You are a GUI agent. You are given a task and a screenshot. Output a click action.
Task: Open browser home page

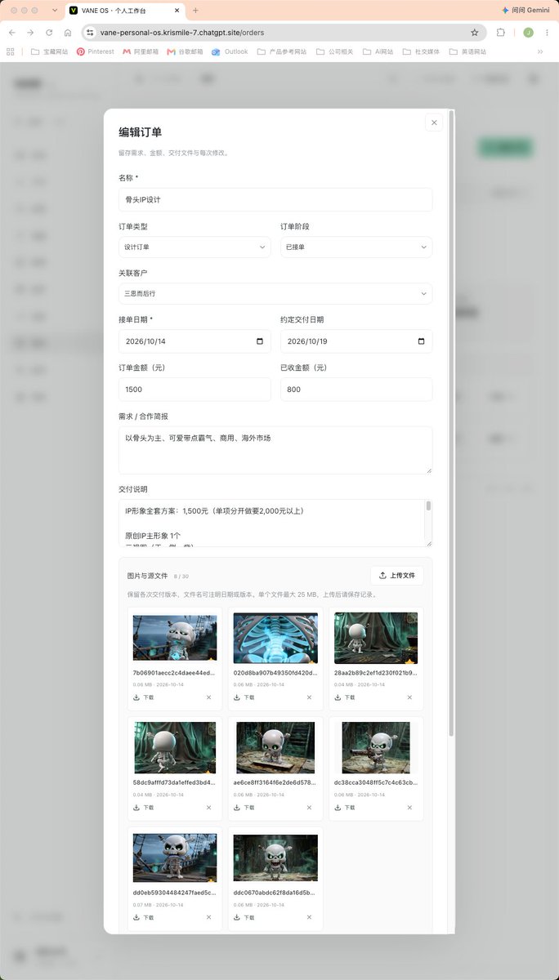[68, 32]
